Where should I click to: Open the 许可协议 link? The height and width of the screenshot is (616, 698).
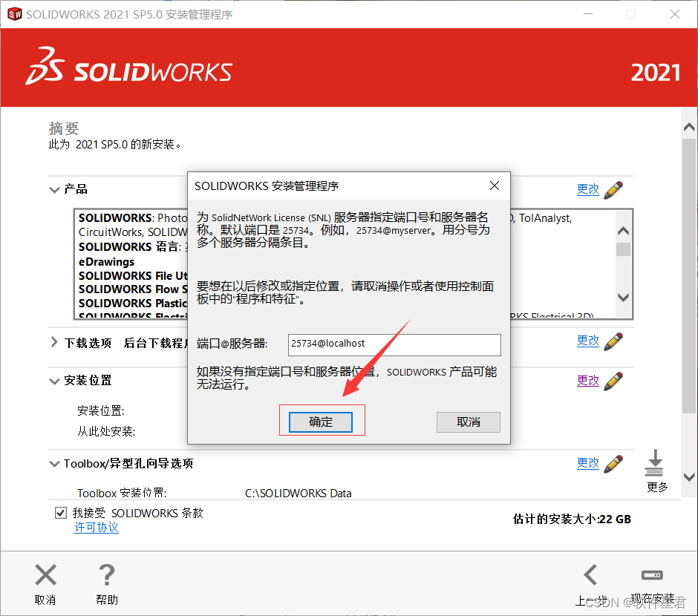96,528
